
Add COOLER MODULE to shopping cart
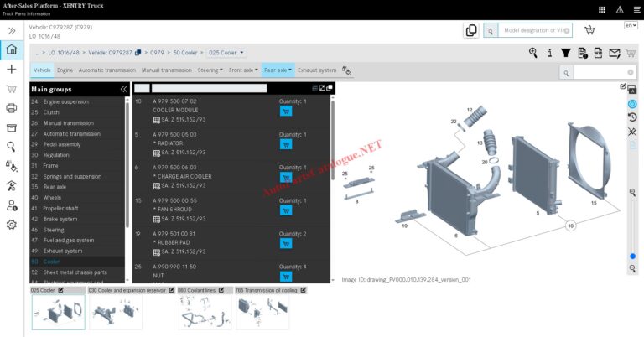(x=285, y=111)
